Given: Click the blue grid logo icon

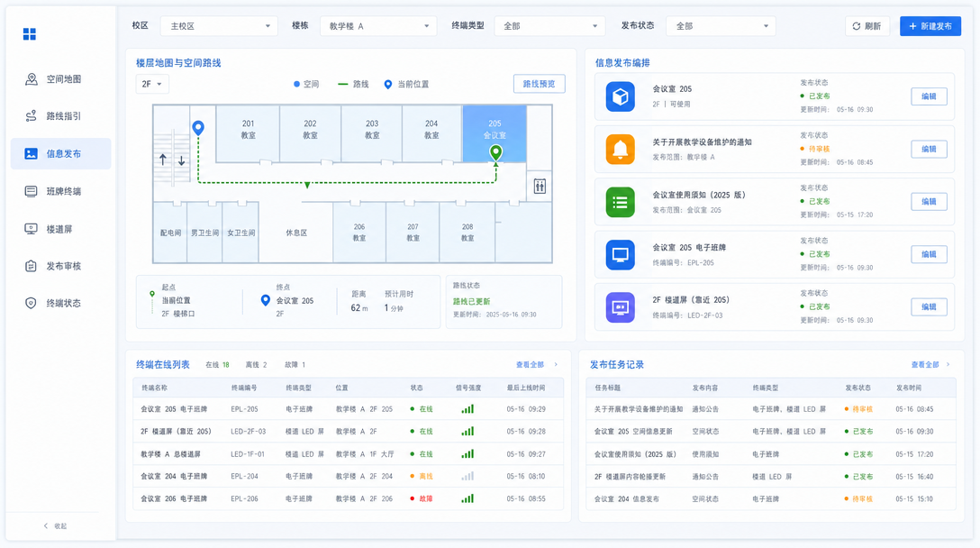Looking at the screenshot, I should coord(30,33).
